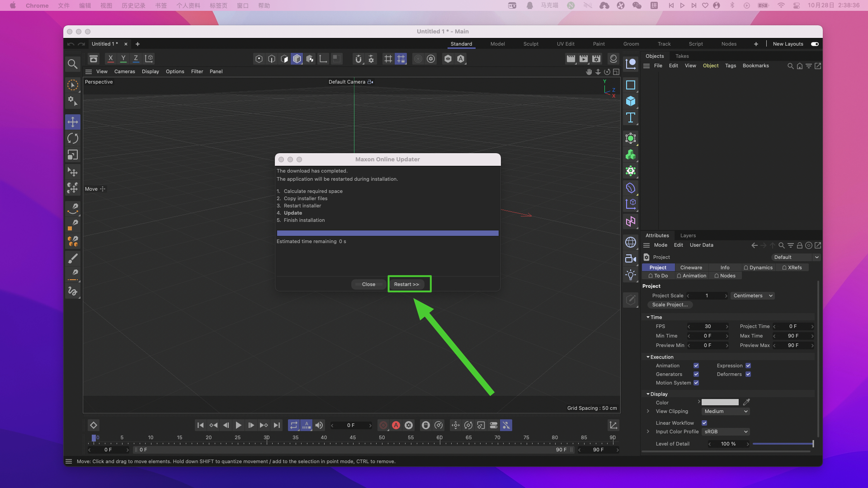Screen dimensions: 868x488
Task: Uncheck the Animation execution checkbox
Action: click(x=696, y=366)
